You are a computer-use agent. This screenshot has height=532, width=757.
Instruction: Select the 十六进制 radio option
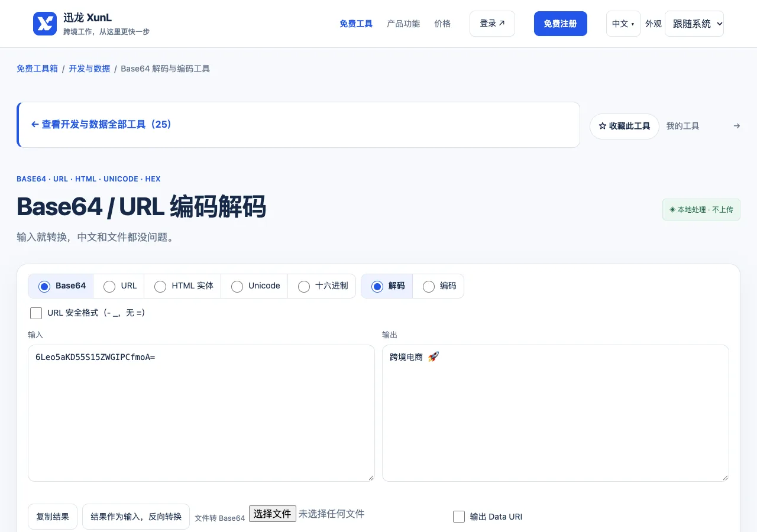(304, 286)
